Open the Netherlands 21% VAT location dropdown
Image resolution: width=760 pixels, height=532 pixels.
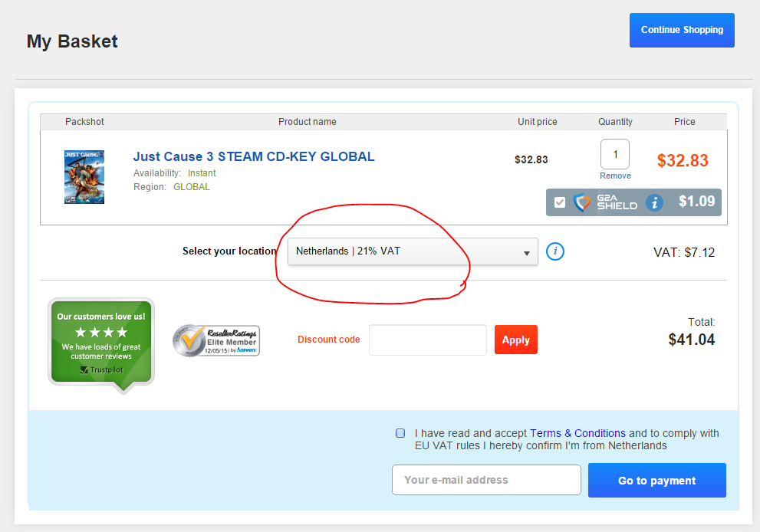tap(413, 251)
